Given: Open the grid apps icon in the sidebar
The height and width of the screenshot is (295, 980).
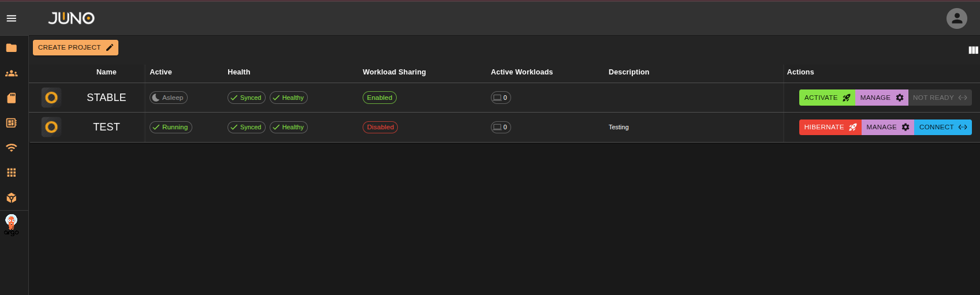Looking at the screenshot, I should [12, 173].
